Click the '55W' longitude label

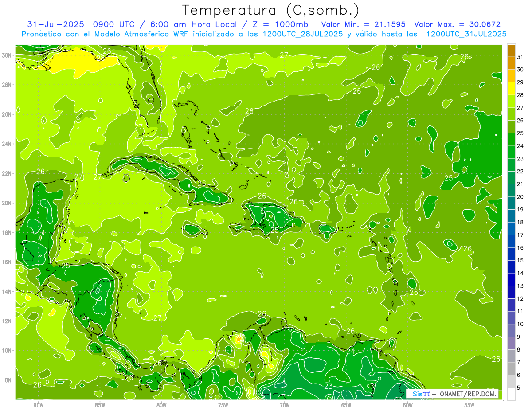coord(469,405)
